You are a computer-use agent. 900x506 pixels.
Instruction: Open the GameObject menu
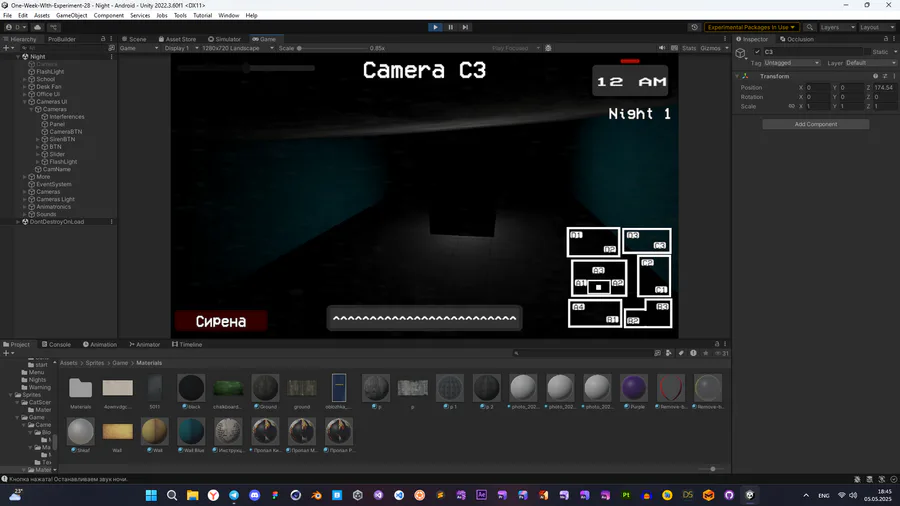point(72,15)
